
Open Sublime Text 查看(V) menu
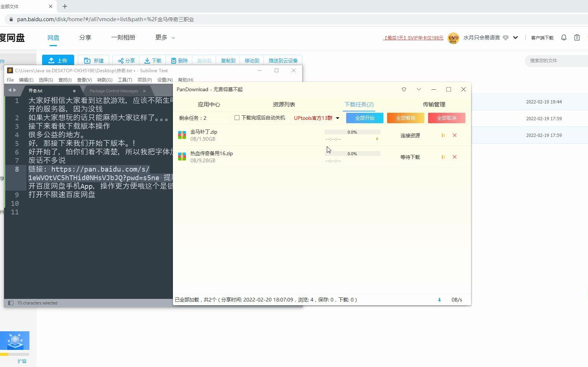click(x=84, y=80)
